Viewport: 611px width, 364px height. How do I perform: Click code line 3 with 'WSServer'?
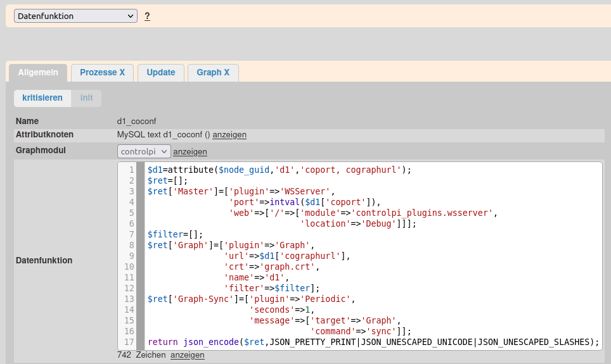coord(241,192)
